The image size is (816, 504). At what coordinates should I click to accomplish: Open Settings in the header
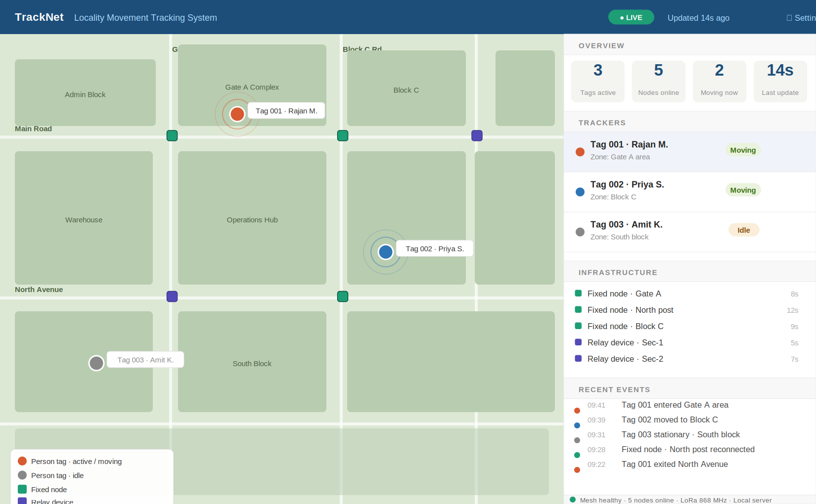(801, 18)
